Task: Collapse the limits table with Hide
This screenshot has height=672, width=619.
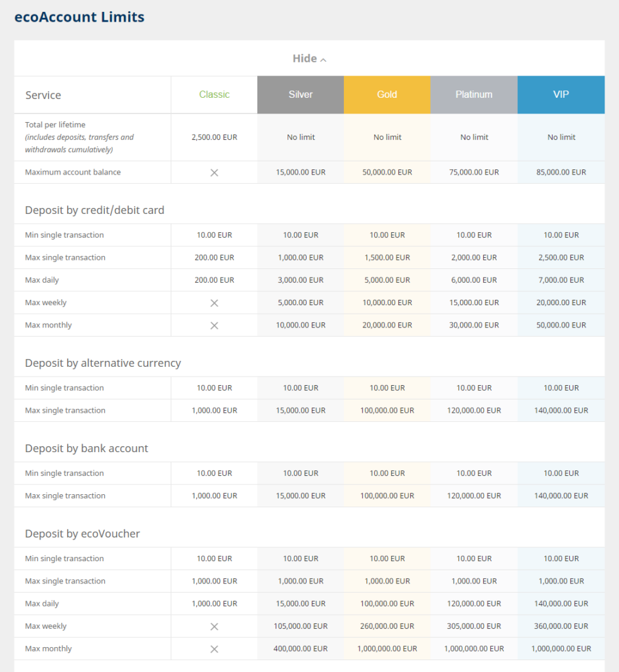Action: click(309, 58)
